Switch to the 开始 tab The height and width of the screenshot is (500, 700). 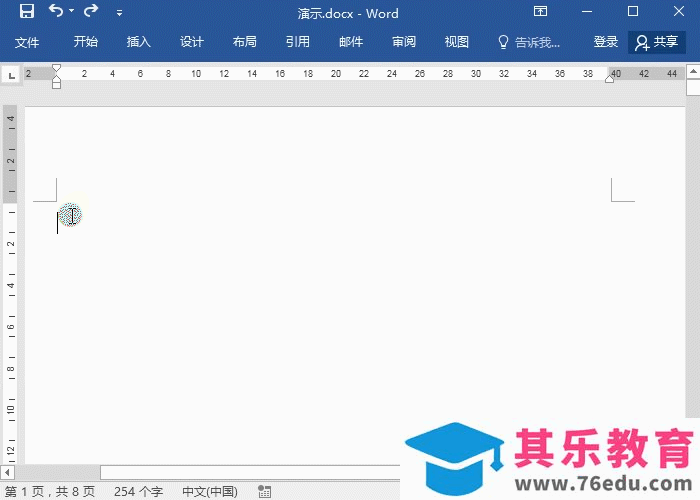[86, 42]
